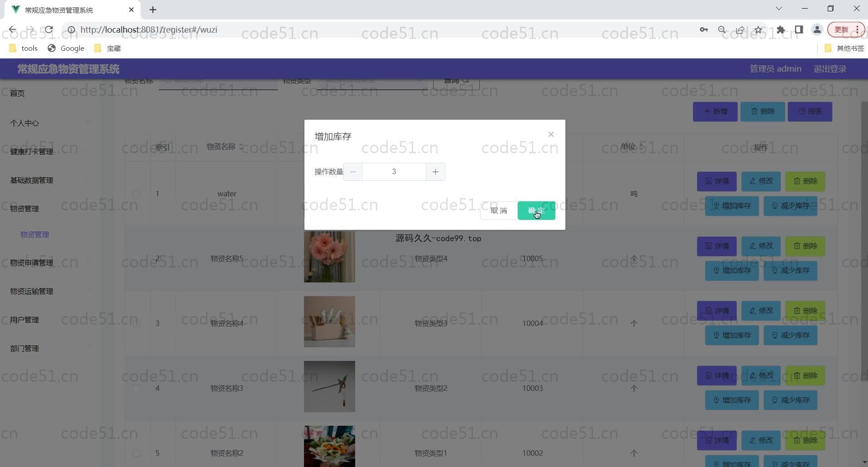Viewport: 868px width, 467px height.
Task: Select the 物资管理 submenu item
Action: pos(35,234)
